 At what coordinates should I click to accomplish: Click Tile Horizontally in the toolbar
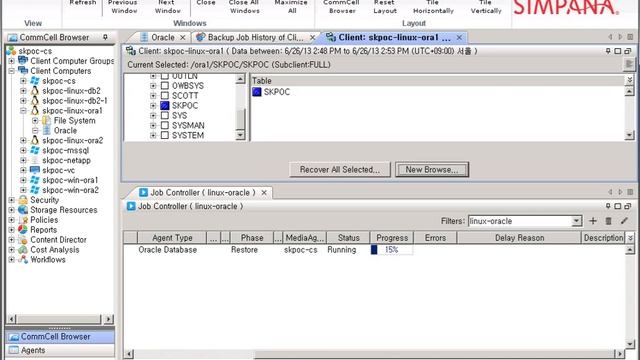(433, 7)
